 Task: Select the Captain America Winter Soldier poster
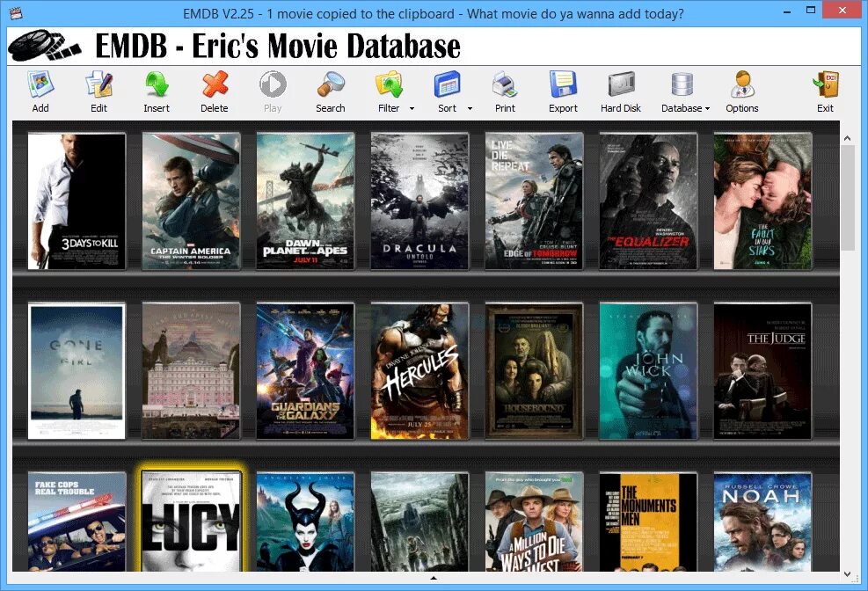coord(191,201)
